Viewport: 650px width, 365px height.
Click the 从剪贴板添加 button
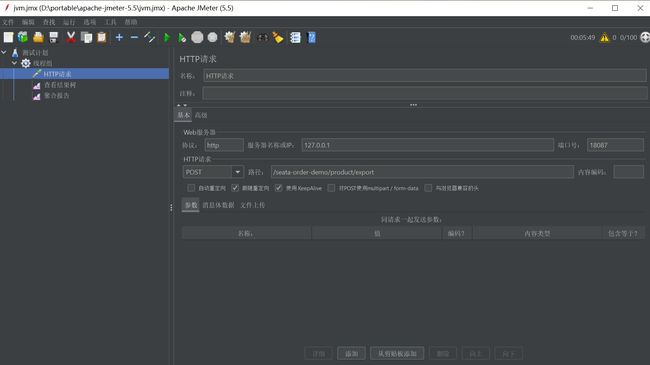397,353
